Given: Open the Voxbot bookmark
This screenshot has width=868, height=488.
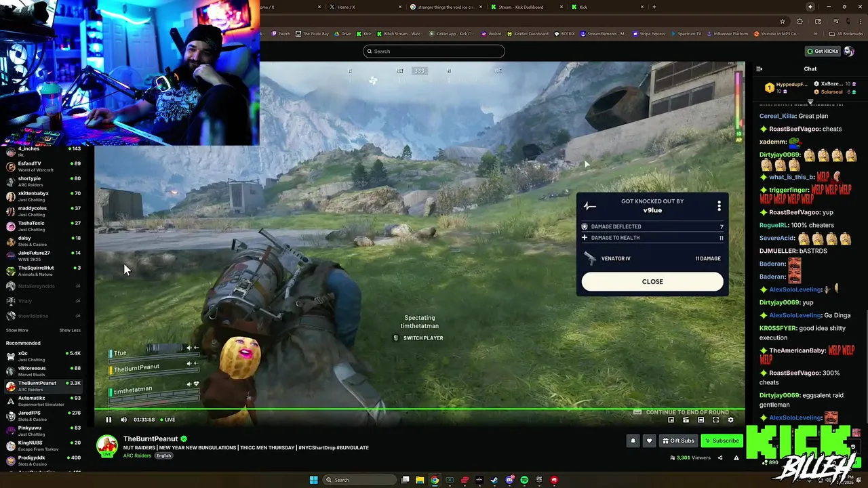Looking at the screenshot, I should tap(492, 34).
